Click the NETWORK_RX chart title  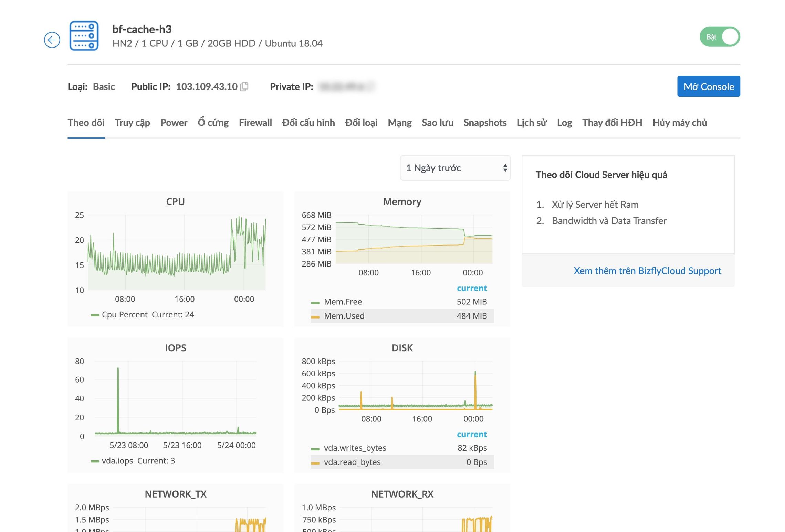tap(402, 494)
